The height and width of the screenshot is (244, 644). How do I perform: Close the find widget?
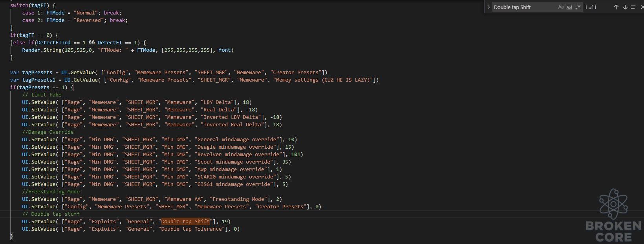[x=642, y=7]
